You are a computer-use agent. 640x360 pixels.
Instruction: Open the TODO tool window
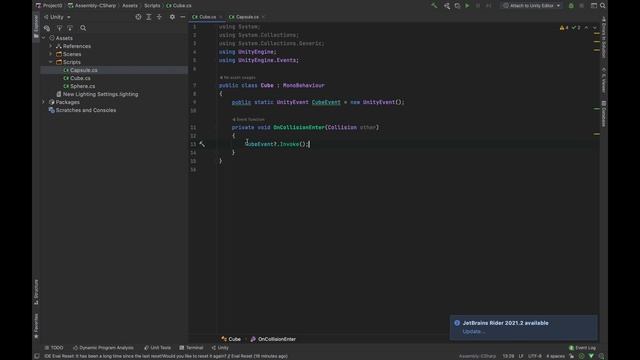click(54, 348)
